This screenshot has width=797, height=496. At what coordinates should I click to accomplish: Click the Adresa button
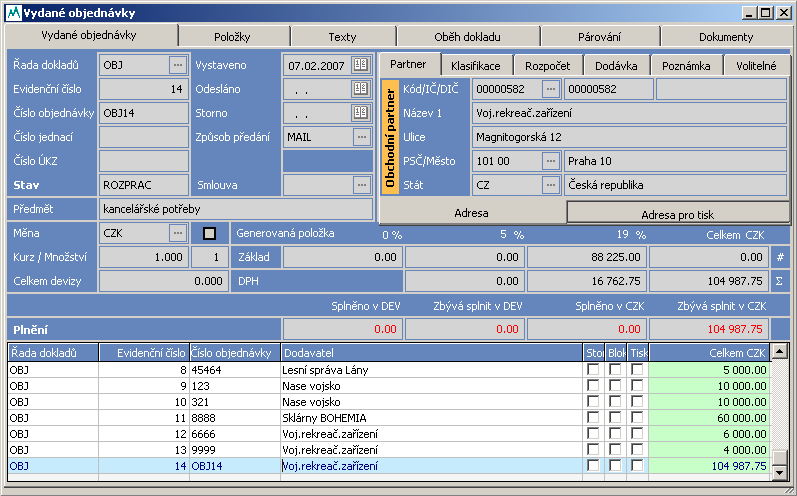coord(472,213)
